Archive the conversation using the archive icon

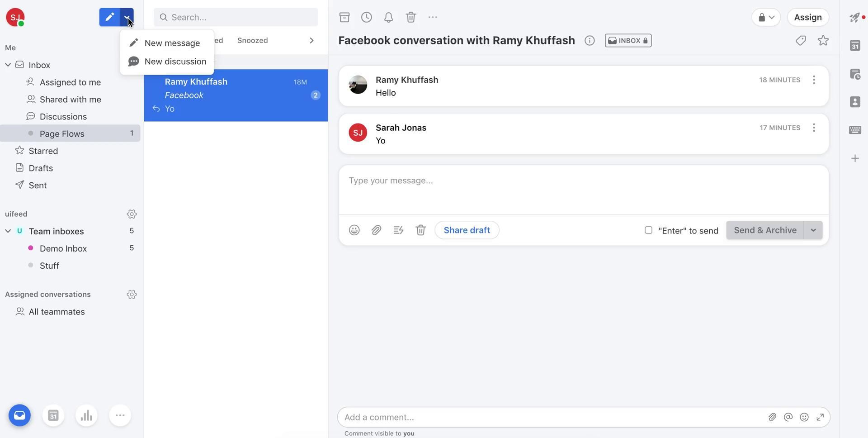[x=344, y=17]
